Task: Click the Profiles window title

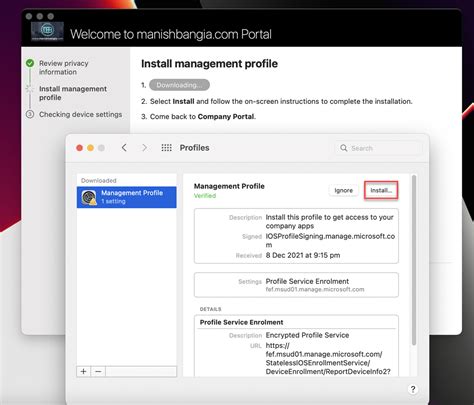Action: click(194, 148)
